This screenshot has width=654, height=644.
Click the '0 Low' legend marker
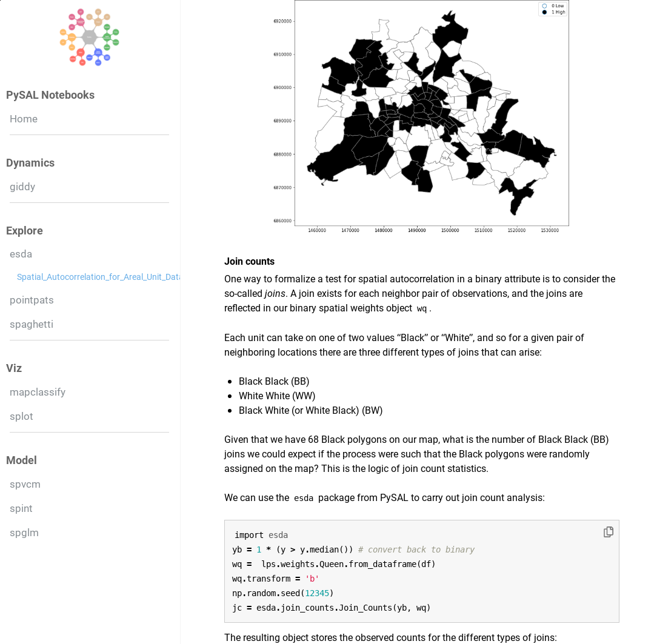click(544, 6)
